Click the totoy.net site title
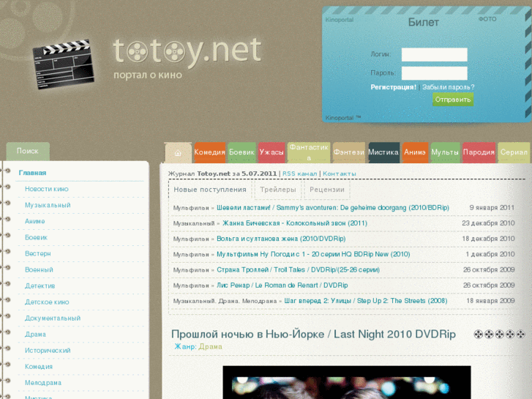This screenshot has width=532, height=399. tap(187, 51)
